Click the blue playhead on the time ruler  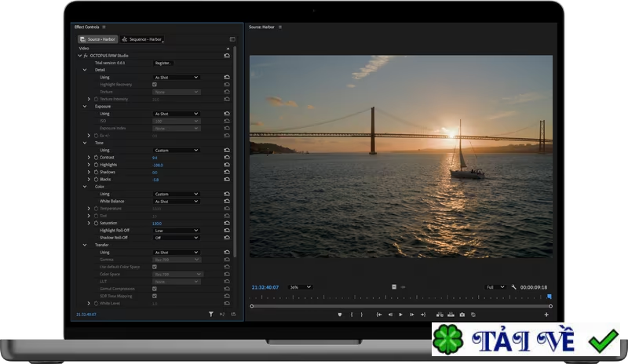pos(549,297)
